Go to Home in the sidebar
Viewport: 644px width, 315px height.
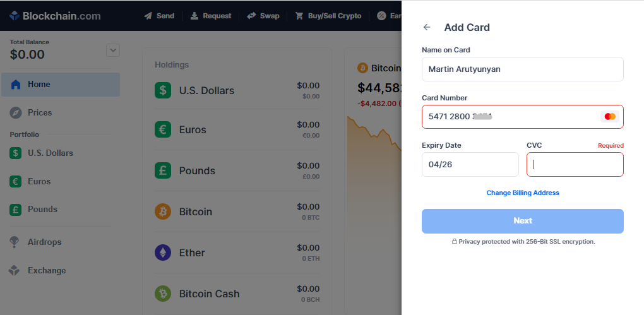[61, 85]
